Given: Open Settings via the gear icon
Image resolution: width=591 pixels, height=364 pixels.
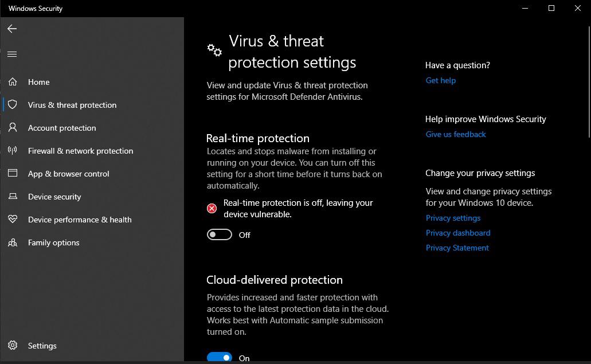Looking at the screenshot, I should pos(13,346).
